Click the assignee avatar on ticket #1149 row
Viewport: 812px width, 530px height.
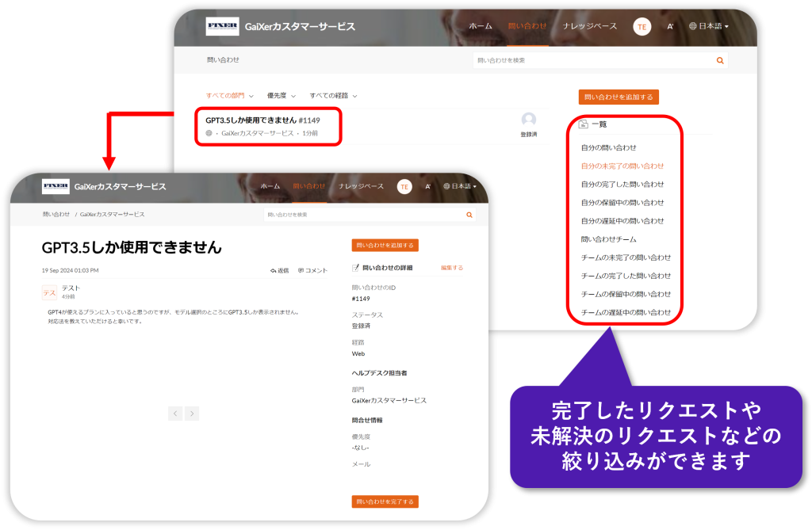point(528,120)
